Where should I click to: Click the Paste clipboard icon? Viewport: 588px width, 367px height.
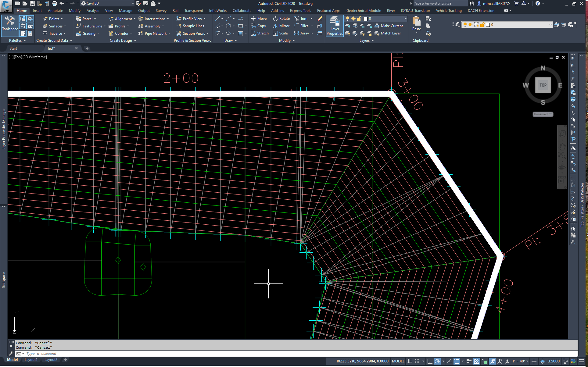[416, 22]
